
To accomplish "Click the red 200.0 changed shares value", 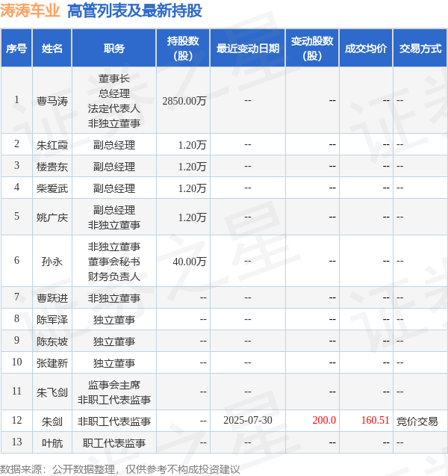I will coord(324,420).
